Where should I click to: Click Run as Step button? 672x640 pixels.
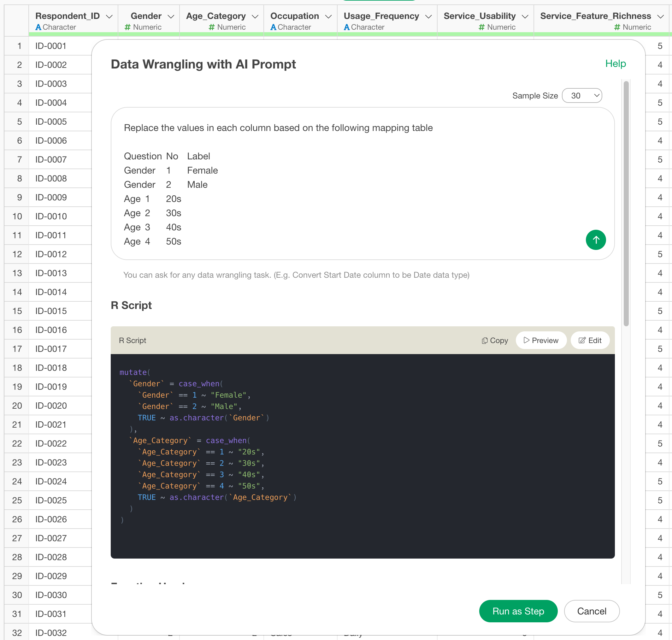(518, 611)
